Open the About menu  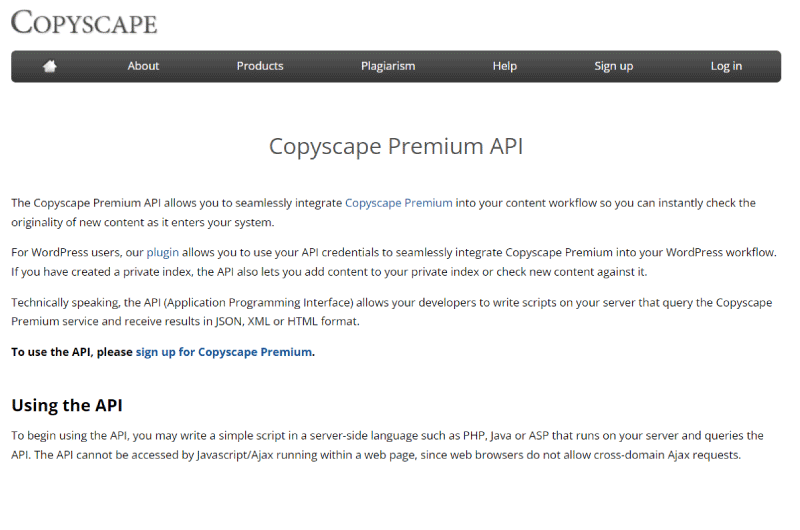coord(143,66)
